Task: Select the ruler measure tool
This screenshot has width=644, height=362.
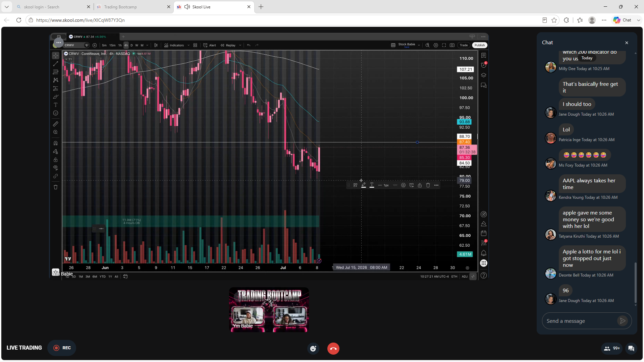Action: click(x=56, y=124)
